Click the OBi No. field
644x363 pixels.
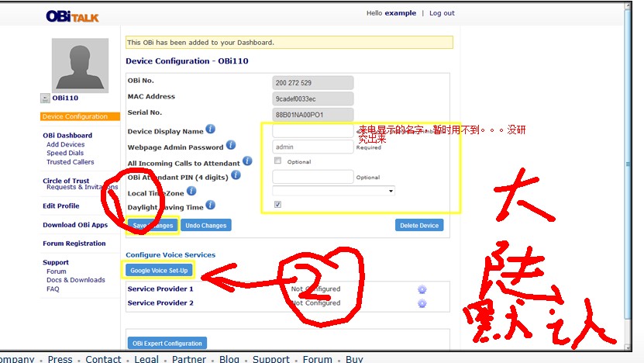312,83
